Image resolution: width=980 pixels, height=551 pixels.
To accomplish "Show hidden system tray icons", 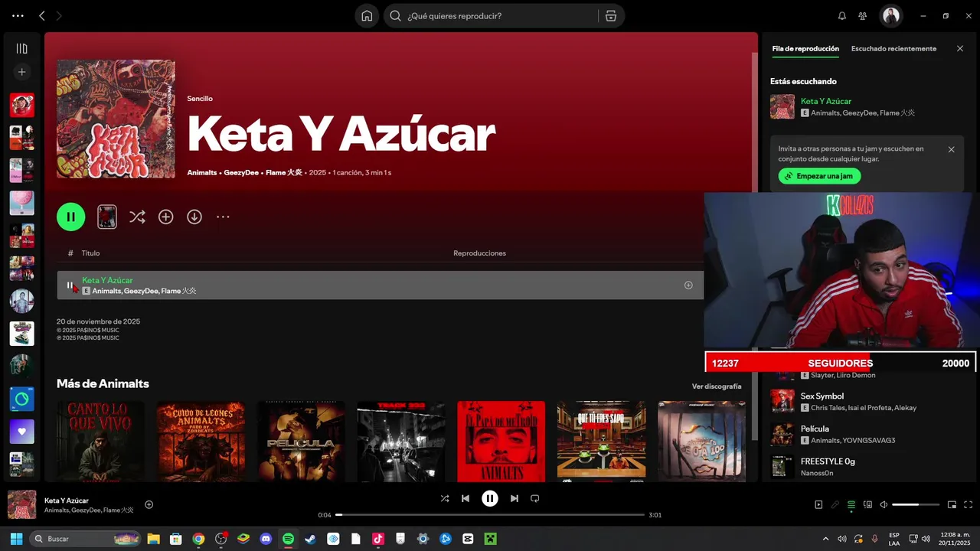I will point(825,539).
